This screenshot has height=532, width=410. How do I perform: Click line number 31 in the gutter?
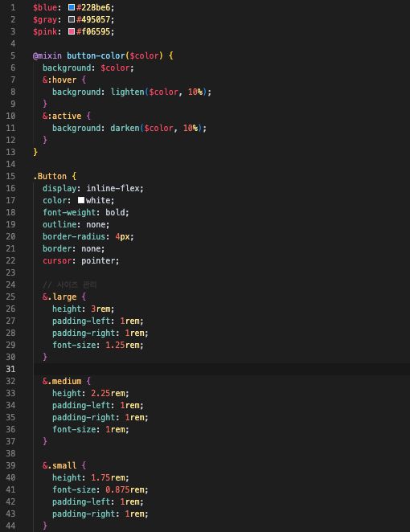10,369
